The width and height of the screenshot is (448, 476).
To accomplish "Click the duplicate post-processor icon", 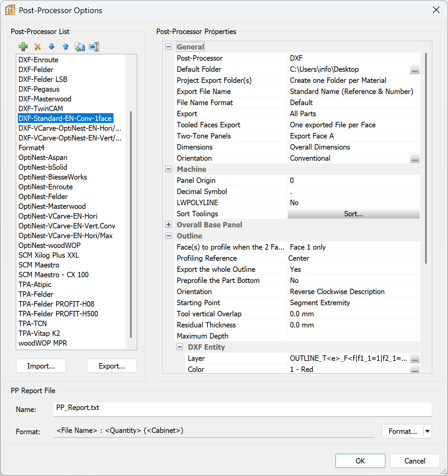I will pyautogui.click(x=80, y=47).
